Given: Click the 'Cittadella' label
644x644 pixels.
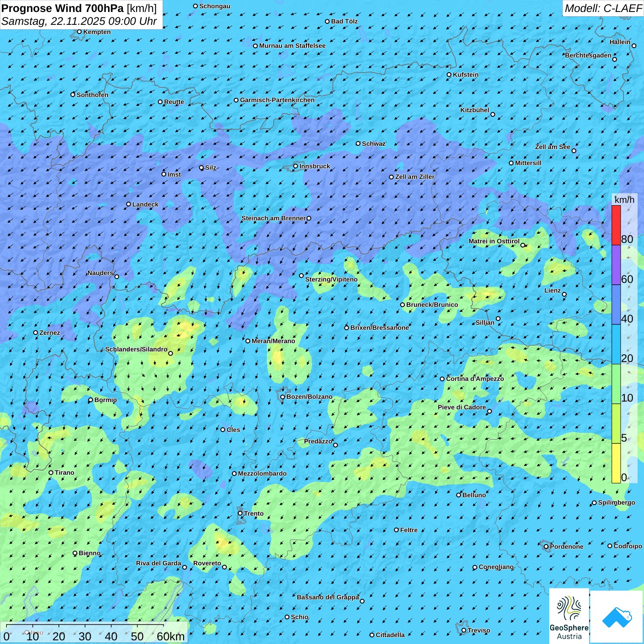Looking at the screenshot, I should click(390, 635).
